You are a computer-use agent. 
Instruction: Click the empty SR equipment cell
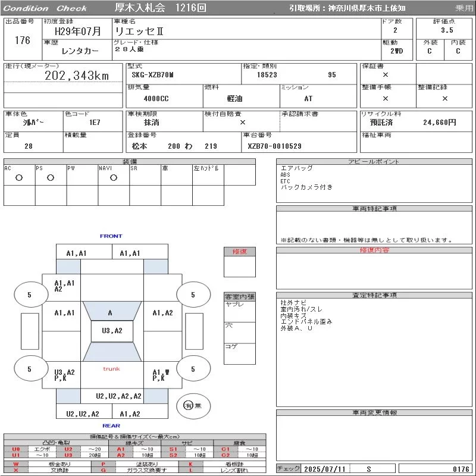tap(145, 175)
